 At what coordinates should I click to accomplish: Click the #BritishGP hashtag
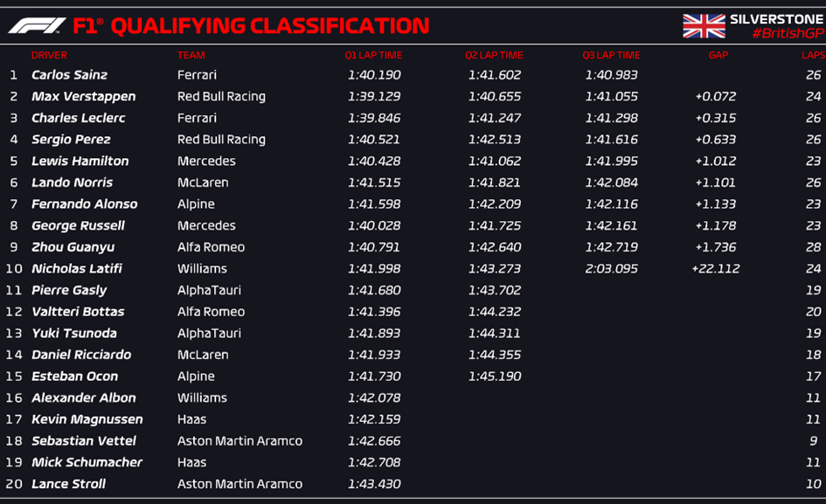click(x=788, y=33)
